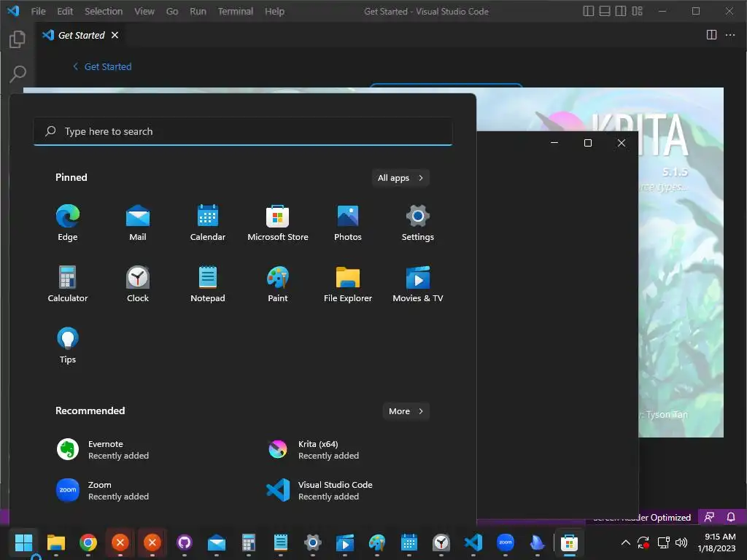Open VS Code Go menu
Image resolution: width=747 pixels, height=560 pixels.
(172, 11)
